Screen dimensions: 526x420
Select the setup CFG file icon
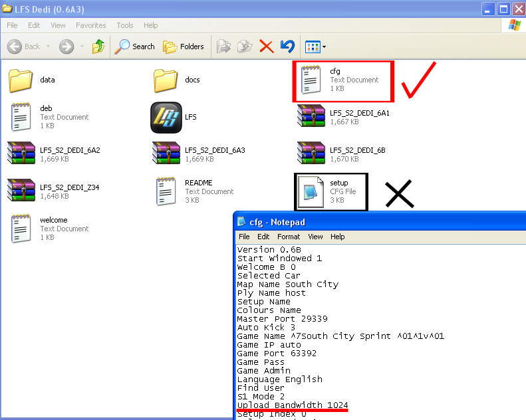tap(311, 191)
